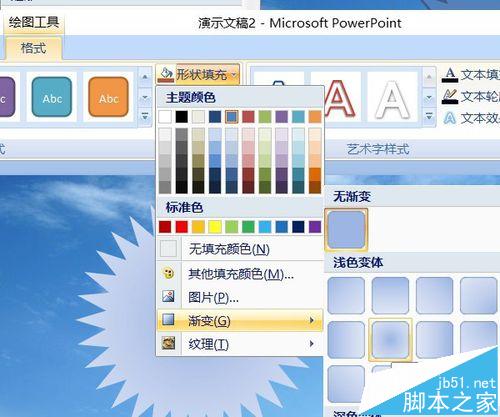Click the picture icon beside 图片(P)
The width and height of the screenshot is (500, 417).
coord(168,296)
